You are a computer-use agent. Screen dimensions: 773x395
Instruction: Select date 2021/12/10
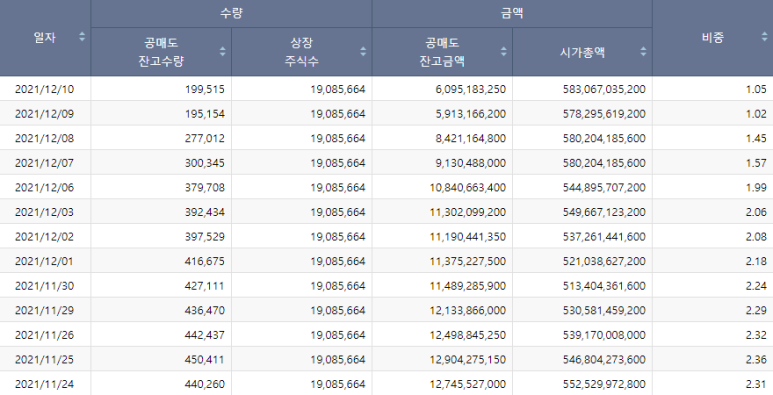(44, 89)
